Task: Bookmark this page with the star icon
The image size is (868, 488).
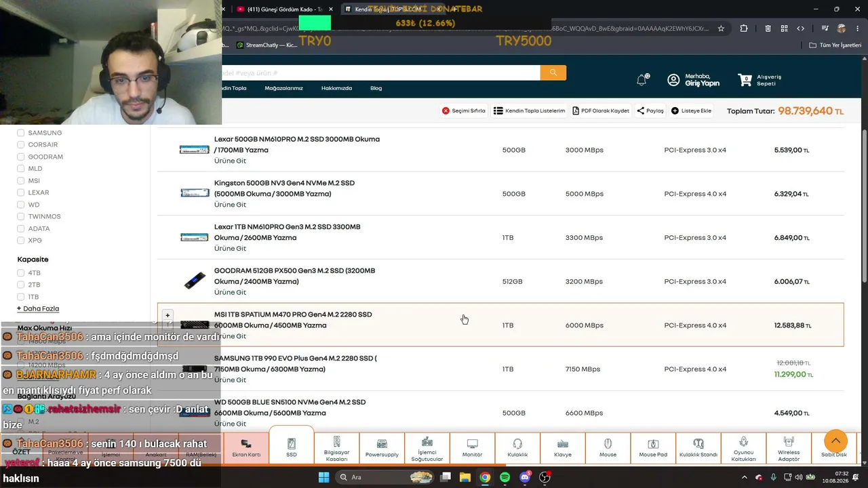Action: pos(721,28)
